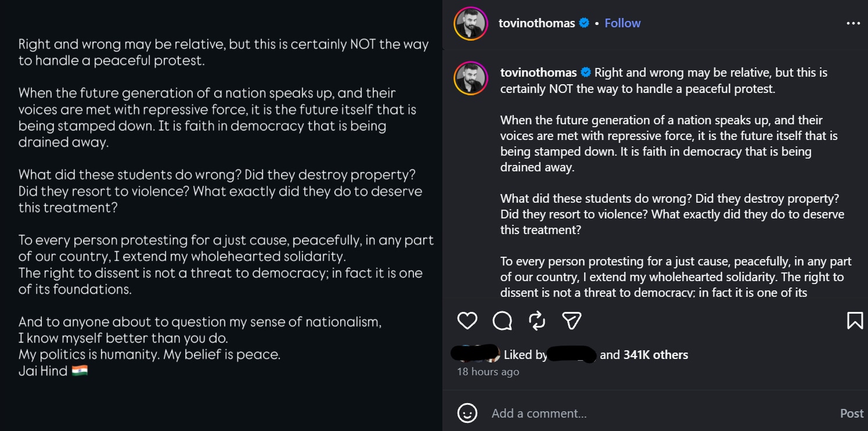Save the post with bookmark icon
868x431 pixels.
pos(855,321)
